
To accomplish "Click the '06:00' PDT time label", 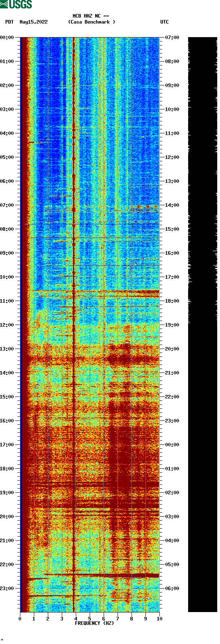I will tap(7, 181).
